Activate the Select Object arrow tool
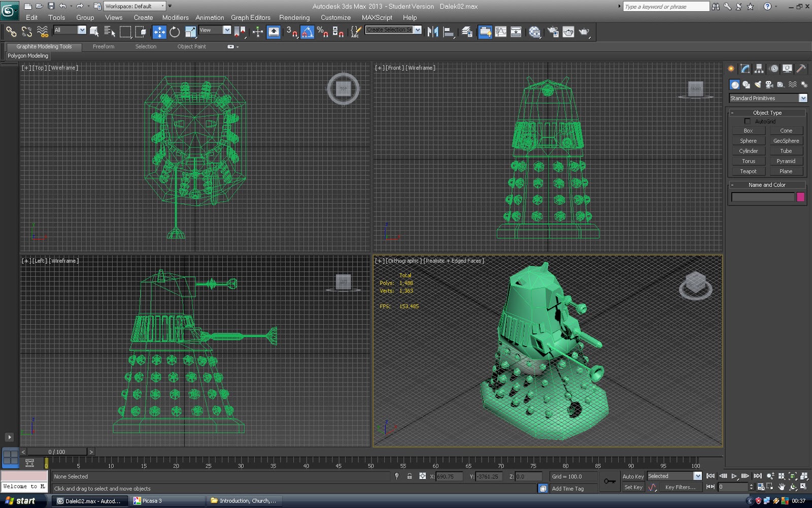Viewport: 812px width, 508px height. click(94, 31)
